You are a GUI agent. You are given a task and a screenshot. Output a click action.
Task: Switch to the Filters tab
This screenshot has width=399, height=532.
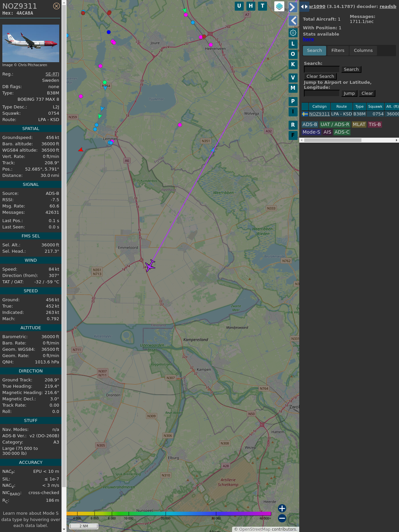point(337,51)
